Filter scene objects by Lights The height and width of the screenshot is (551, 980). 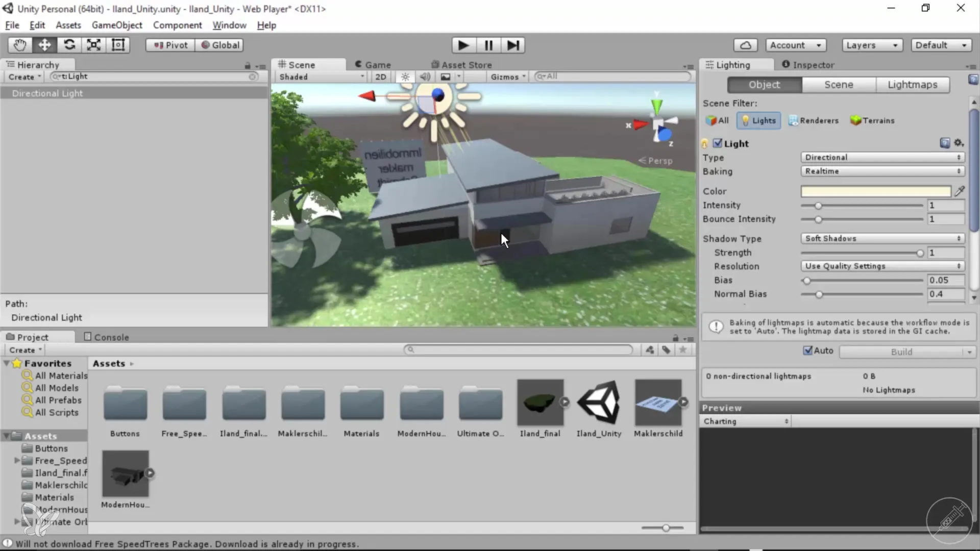[x=758, y=120]
